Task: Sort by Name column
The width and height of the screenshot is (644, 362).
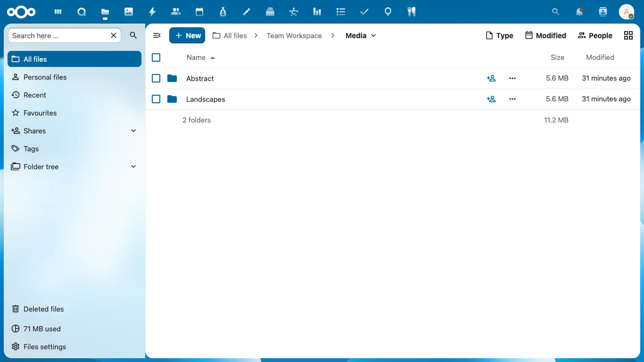Action: click(x=201, y=58)
